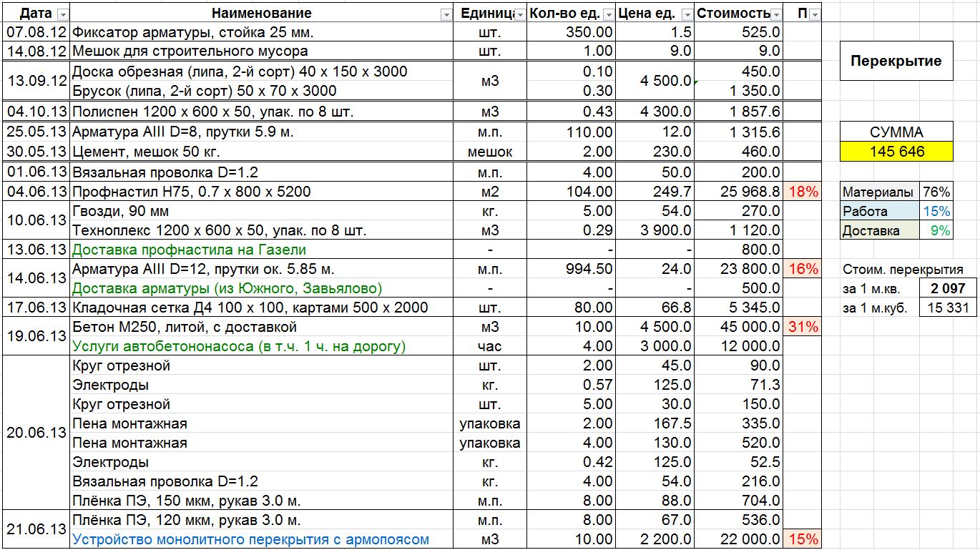Select the 22 000.0 cost cell
The image size is (980, 550).
pyautogui.click(x=740, y=539)
